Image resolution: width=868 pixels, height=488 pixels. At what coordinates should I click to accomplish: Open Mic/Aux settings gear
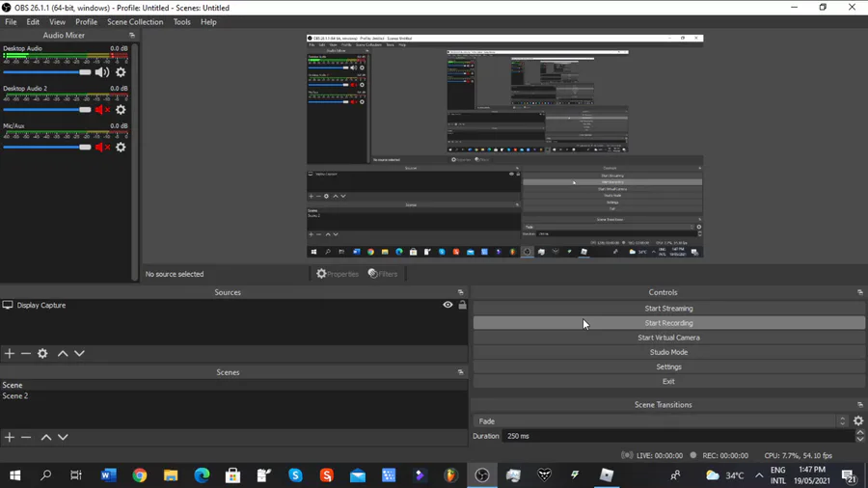(x=121, y=148)
